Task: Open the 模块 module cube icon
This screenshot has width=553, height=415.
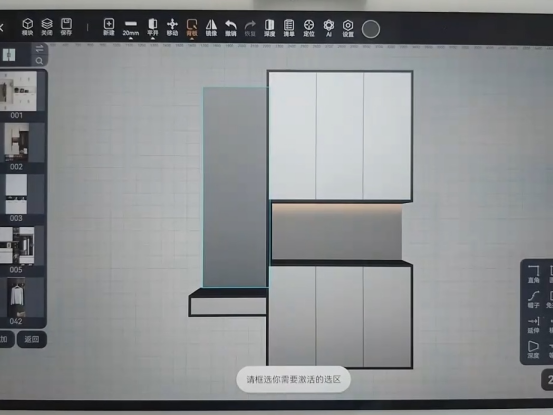Action: (x=28, y=27)
